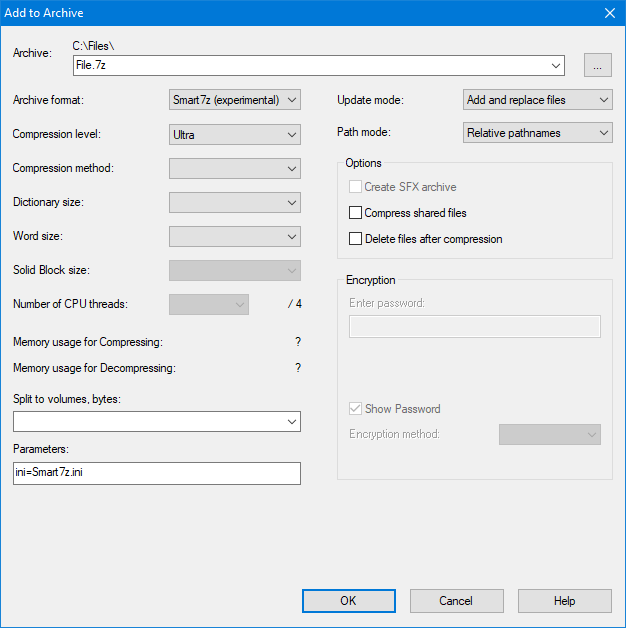The width and height of the screenshot is (626, 628).
Task: Open the Dictionary size dropdown
Action: (x=235, y=202)
